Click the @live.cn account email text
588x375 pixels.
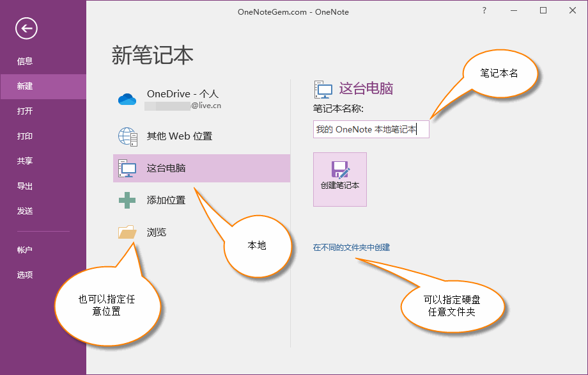coord(206,106)
